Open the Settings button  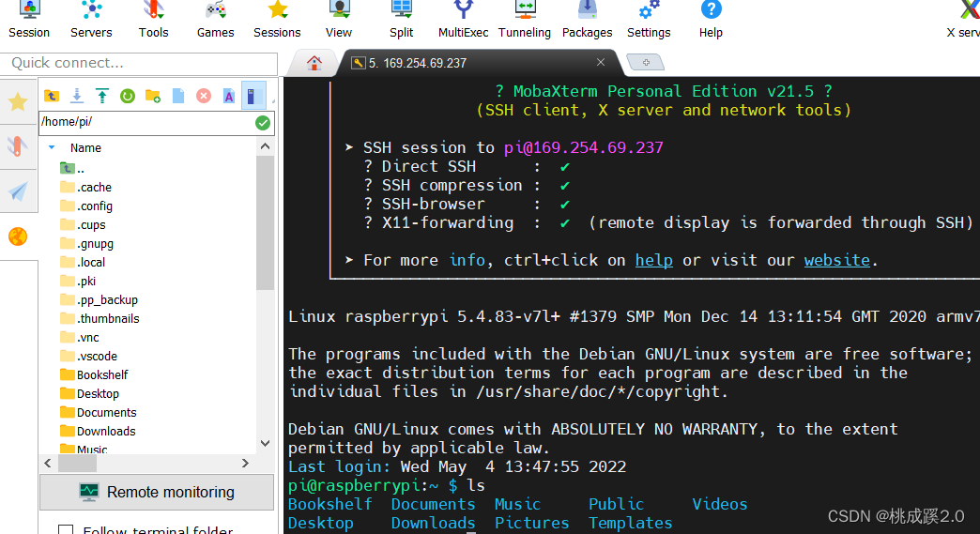click(649, 21)
